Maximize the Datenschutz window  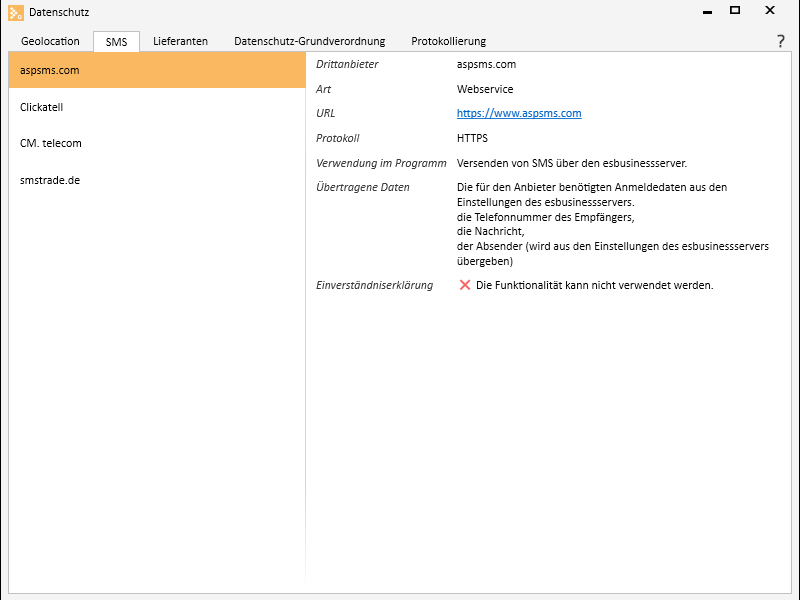735,10
